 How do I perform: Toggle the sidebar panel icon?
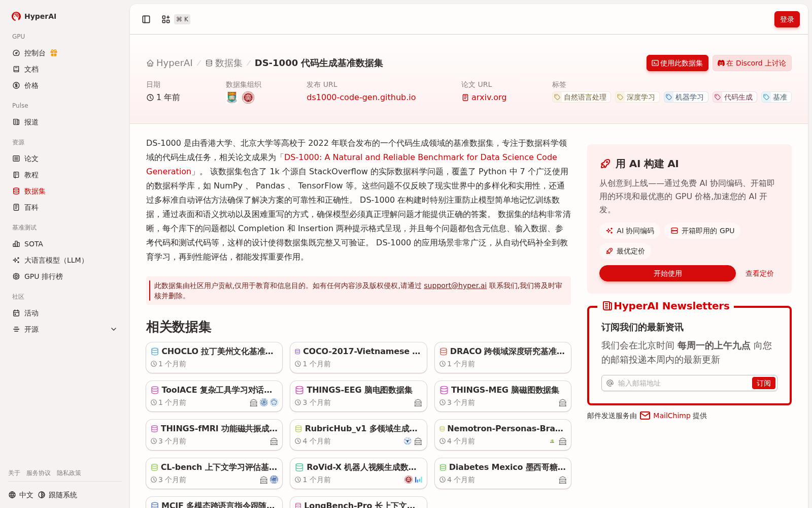coord(146,19)
